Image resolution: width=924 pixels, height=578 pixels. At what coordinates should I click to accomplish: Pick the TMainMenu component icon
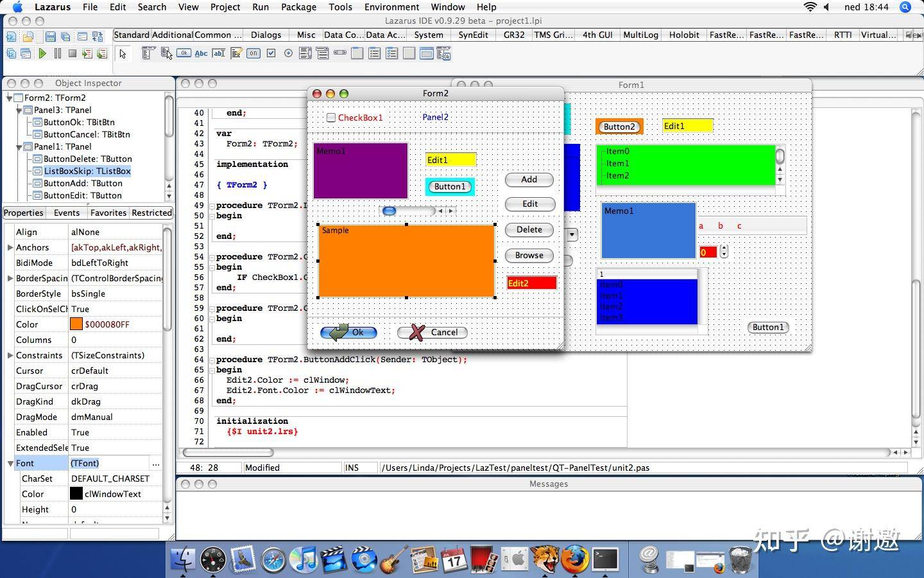(x=148, y=53)
